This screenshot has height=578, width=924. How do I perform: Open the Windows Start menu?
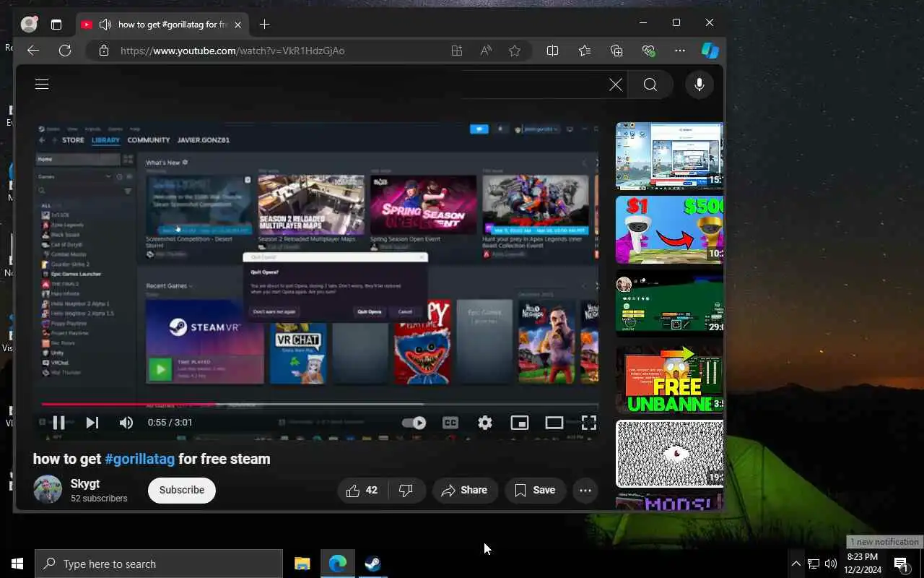[x=17, y=564]
